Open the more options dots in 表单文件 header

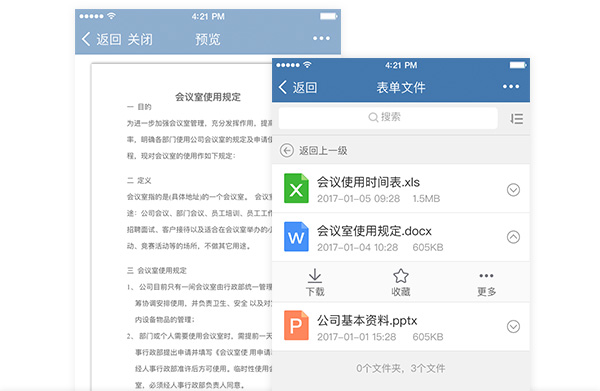click(x=511, y=87)
